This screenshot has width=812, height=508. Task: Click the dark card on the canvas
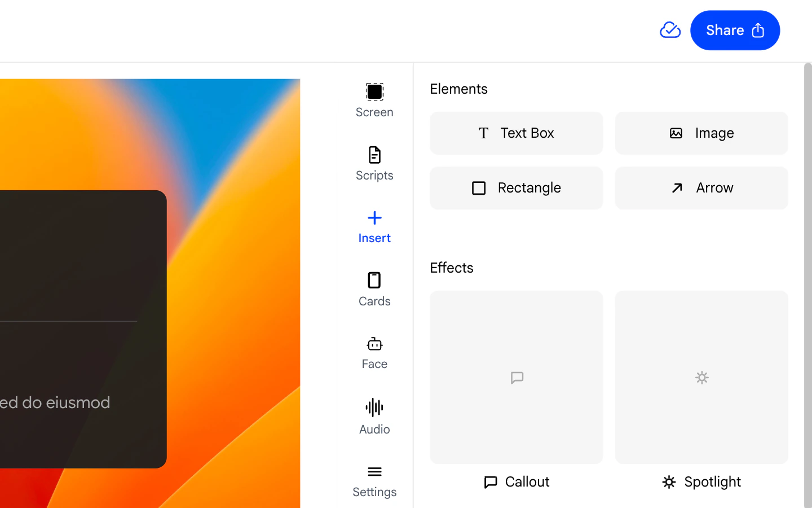click(83, 329)
